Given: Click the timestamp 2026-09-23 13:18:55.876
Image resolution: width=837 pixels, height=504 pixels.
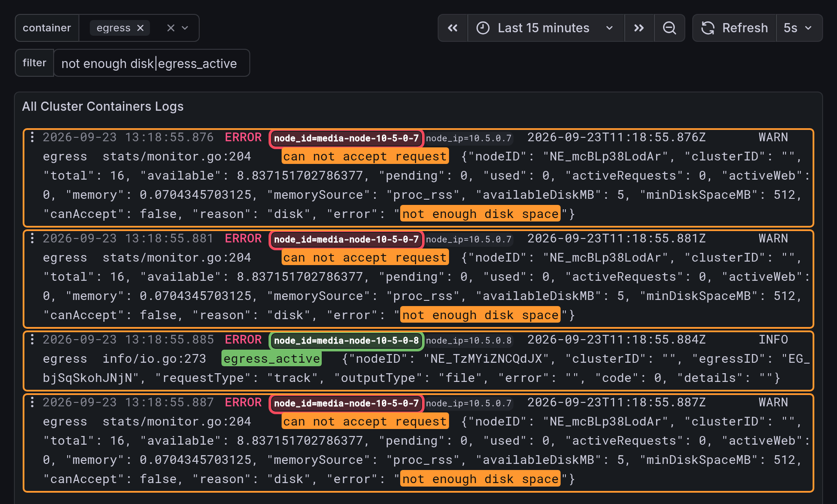Looking at the screenshot, I should pyautogui.click(x=128, y=137).
